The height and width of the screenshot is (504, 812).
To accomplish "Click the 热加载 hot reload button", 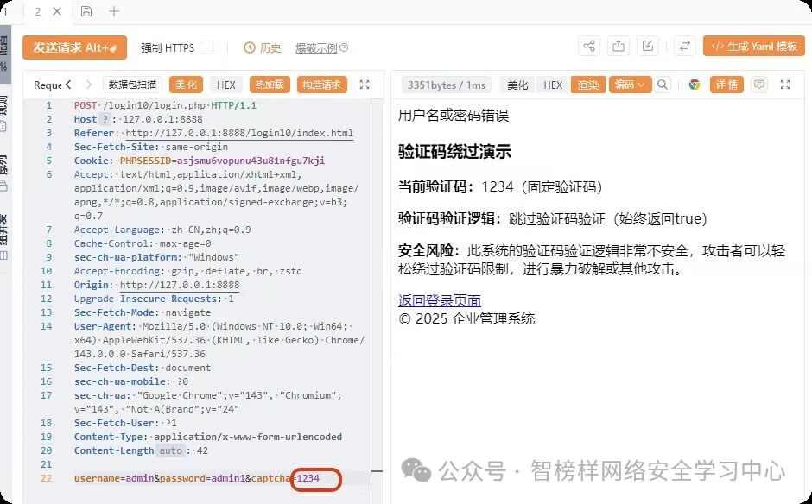I will point(270,85).
